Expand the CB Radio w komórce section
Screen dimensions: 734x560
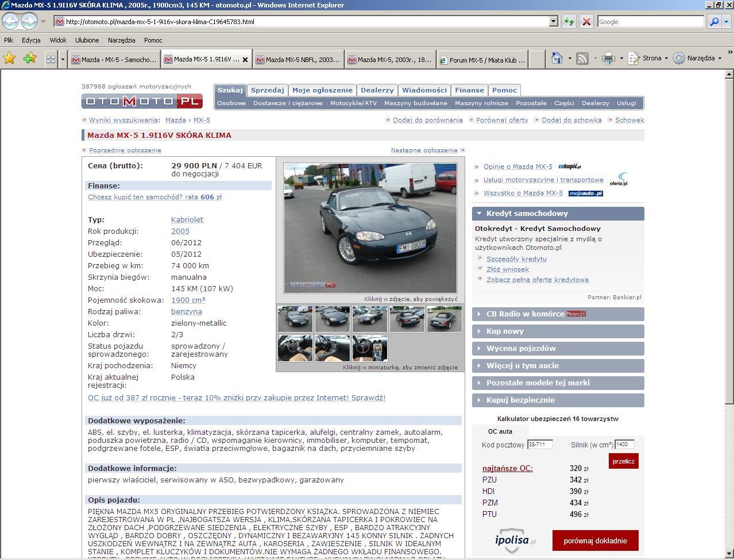pyautogui.click(x=558, y=314)
